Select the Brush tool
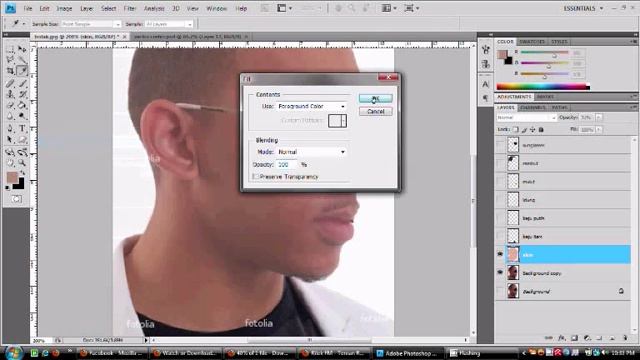Viewport: 640px width, 360px height. (x=22, y=84)
